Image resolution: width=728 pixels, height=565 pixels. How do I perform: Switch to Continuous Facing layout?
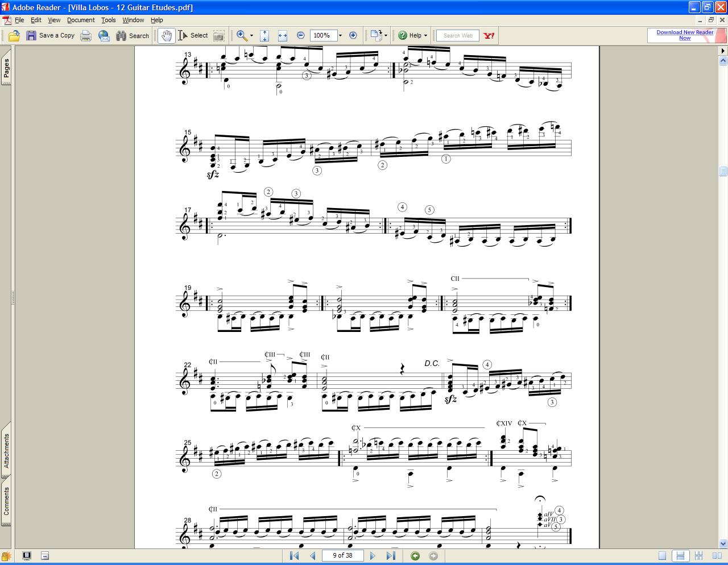[698, 556]
